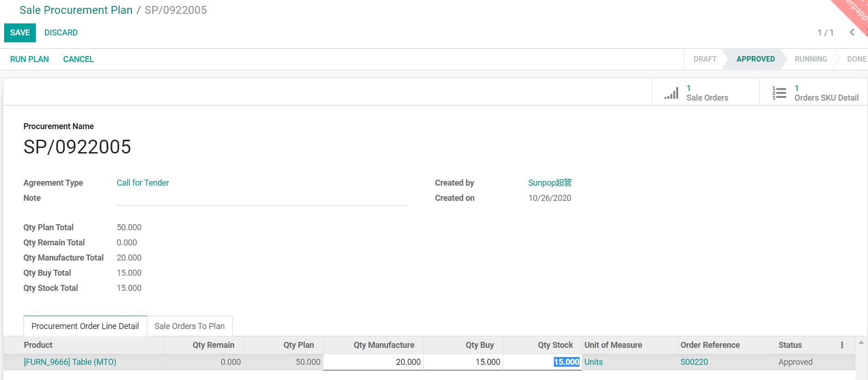Discard changes to the plan
The image size is (868, 380).
[x=61, y=33]
